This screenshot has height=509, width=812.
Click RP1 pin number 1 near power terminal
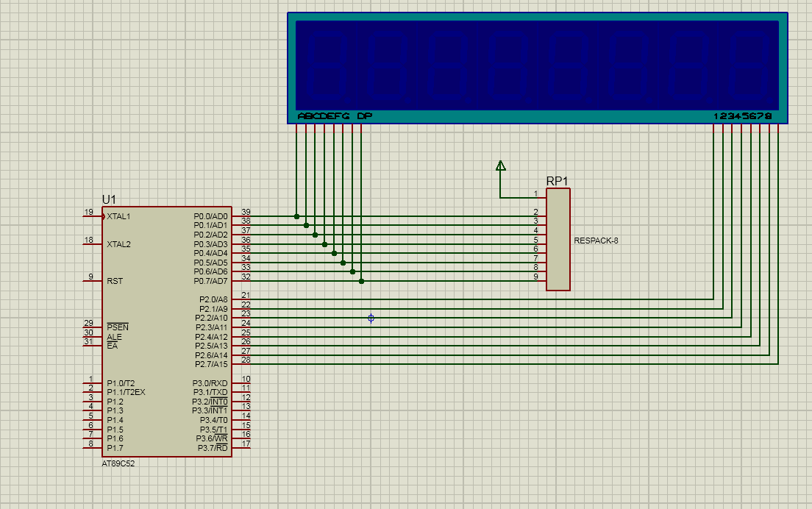pyautogui.click(x=536, y=193)
